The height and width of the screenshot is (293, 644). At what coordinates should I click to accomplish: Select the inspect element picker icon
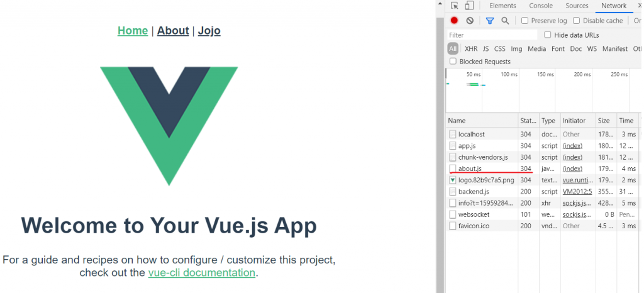[x=454, y=6]
